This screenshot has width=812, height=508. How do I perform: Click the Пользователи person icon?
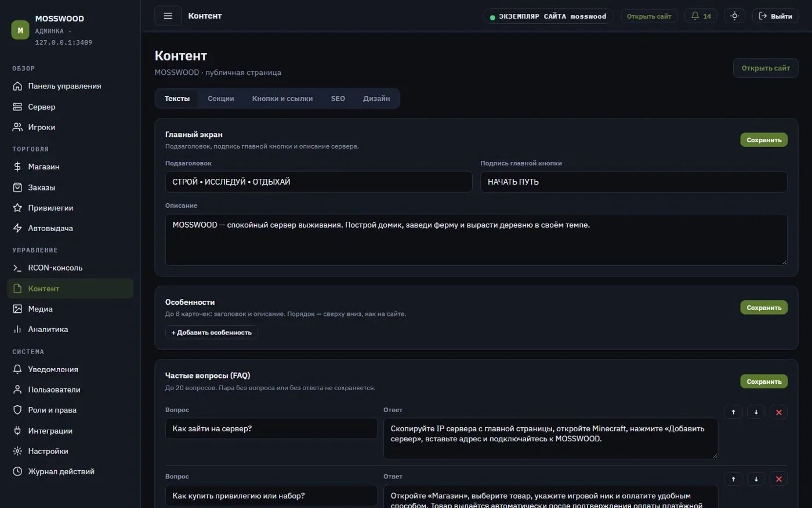coord(17,390)
